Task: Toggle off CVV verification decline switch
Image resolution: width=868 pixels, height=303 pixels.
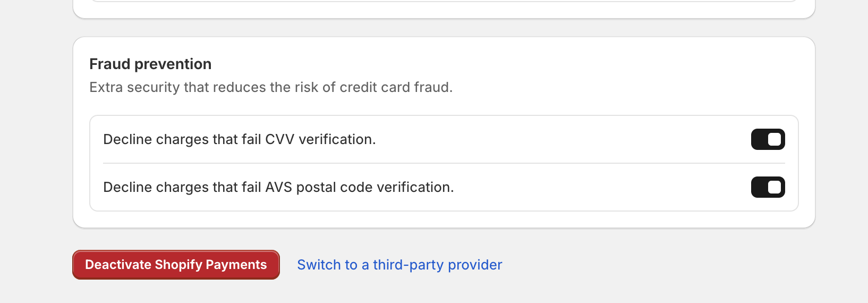Action: point(768,139)
